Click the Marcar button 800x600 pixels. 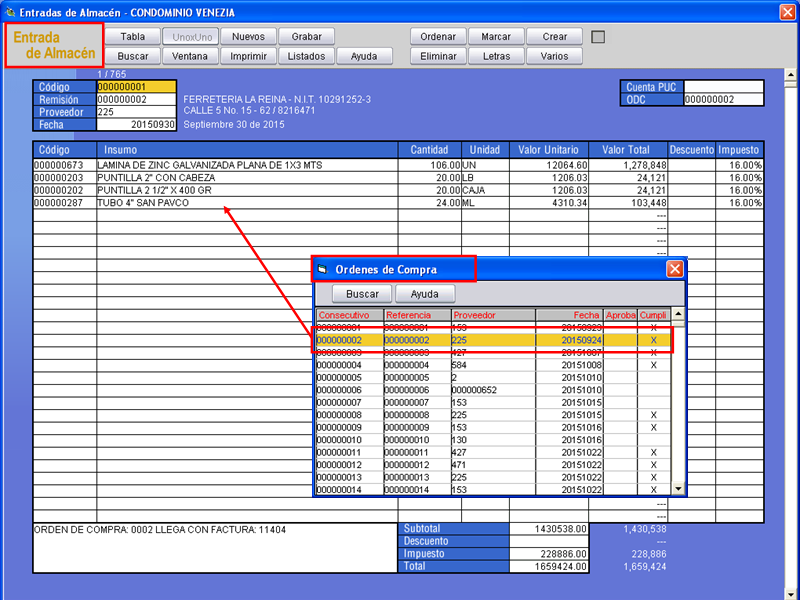pos(496,37)
